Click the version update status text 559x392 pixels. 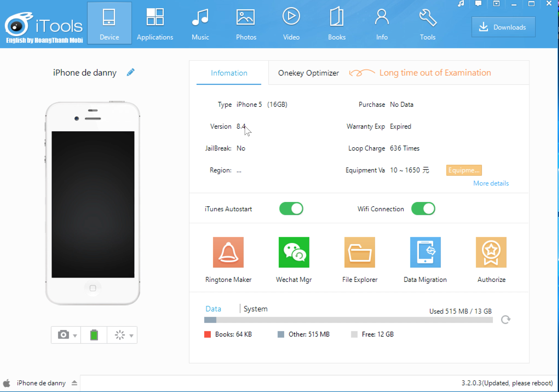(x=507, y=383)
